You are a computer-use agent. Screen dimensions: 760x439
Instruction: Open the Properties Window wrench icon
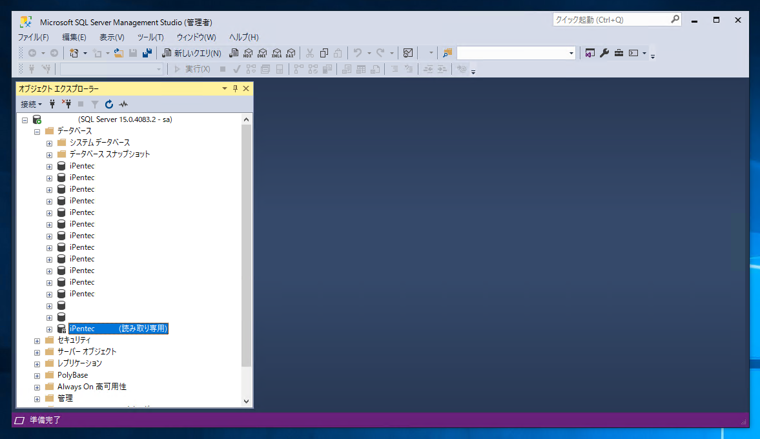604,53
